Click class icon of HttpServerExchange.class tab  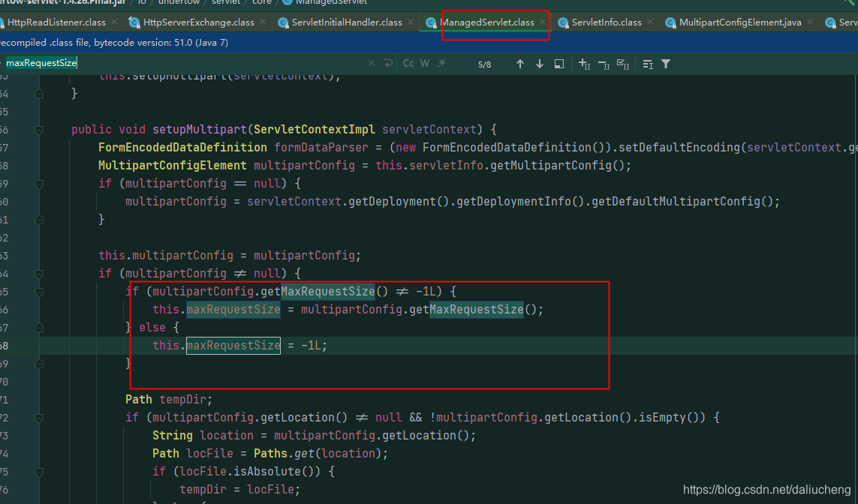134,22
